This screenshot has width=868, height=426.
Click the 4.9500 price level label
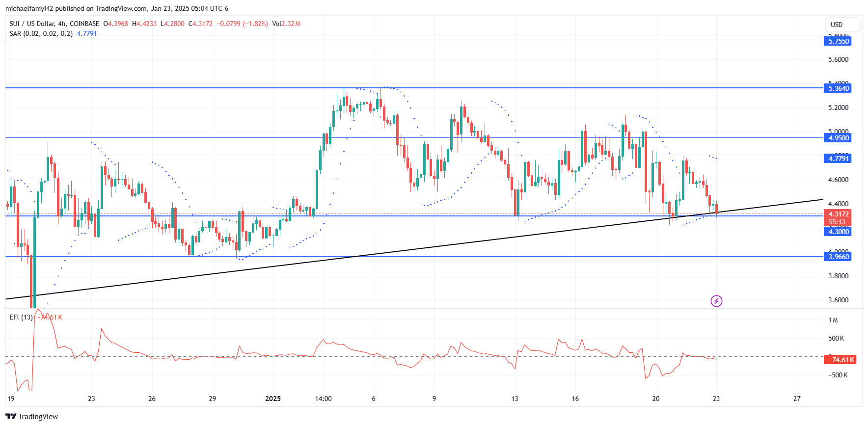pos(838,138)
